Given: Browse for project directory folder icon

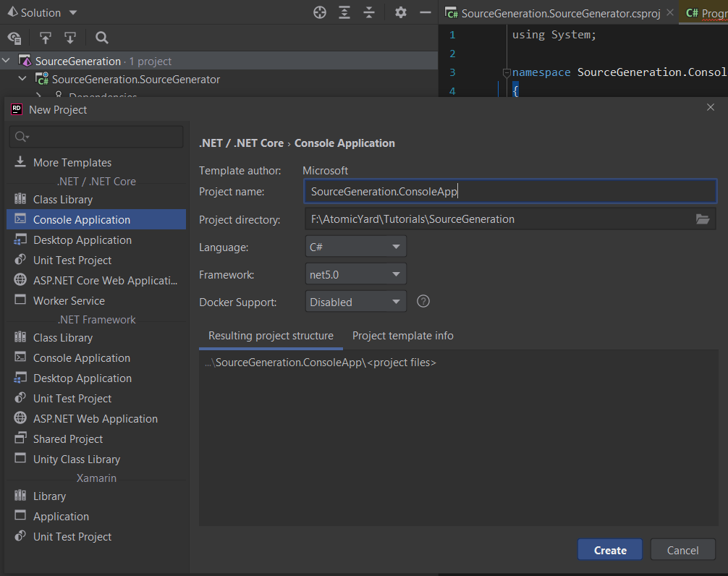Looking at the screenshot, I should (703, 219).
